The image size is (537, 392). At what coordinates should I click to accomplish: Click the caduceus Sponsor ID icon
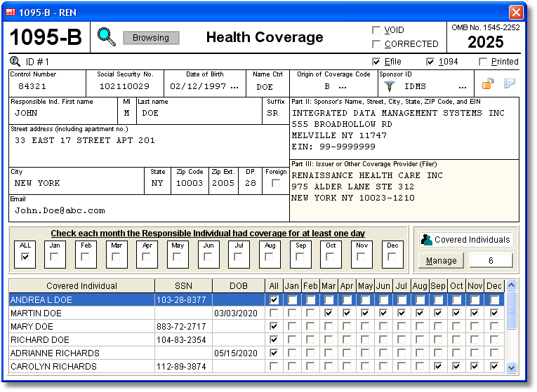(x=390, y=86)
